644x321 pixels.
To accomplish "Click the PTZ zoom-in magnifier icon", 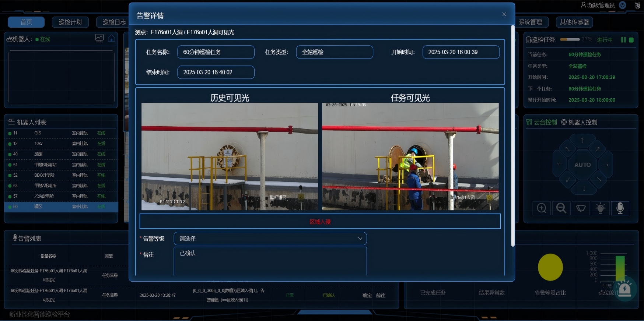I will pos(542,208).
